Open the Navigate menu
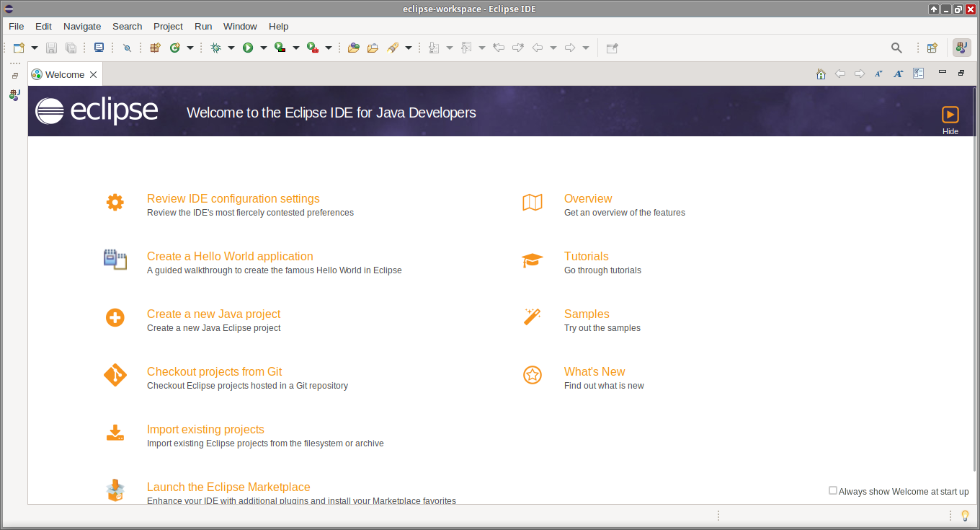 (82, 26)
